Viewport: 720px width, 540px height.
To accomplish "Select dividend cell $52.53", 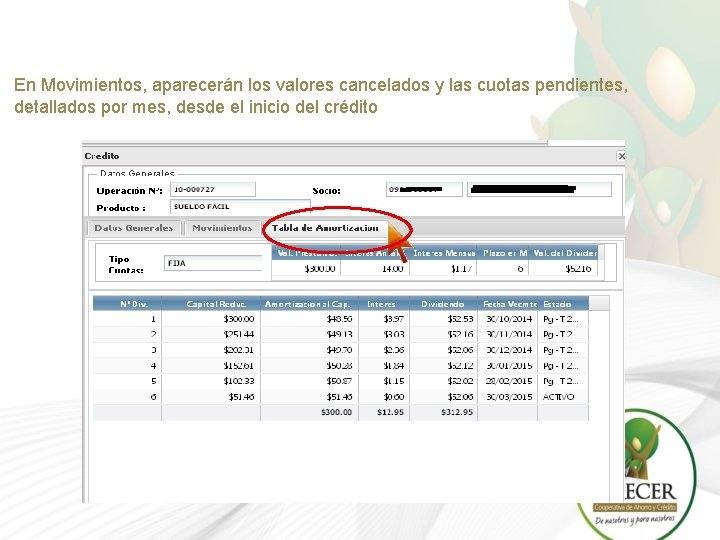I will [444, 319].
